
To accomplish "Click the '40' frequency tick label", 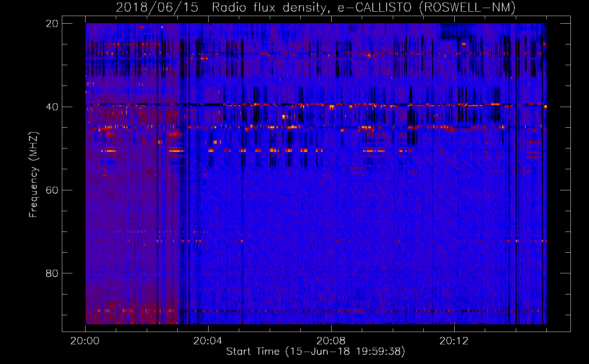I will pos(52,107).
